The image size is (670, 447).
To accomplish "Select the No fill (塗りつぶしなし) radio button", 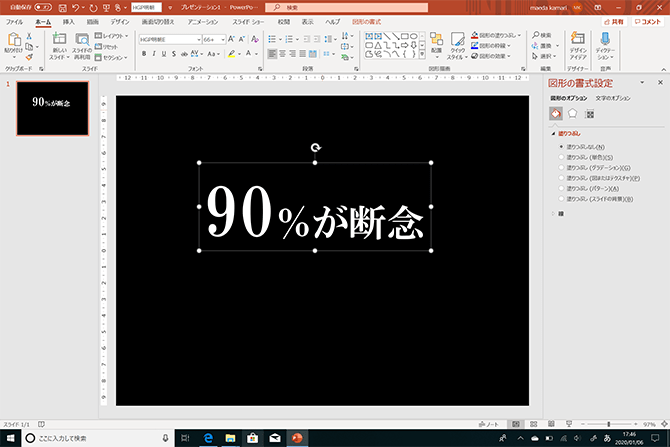I will tap(561, 147).
